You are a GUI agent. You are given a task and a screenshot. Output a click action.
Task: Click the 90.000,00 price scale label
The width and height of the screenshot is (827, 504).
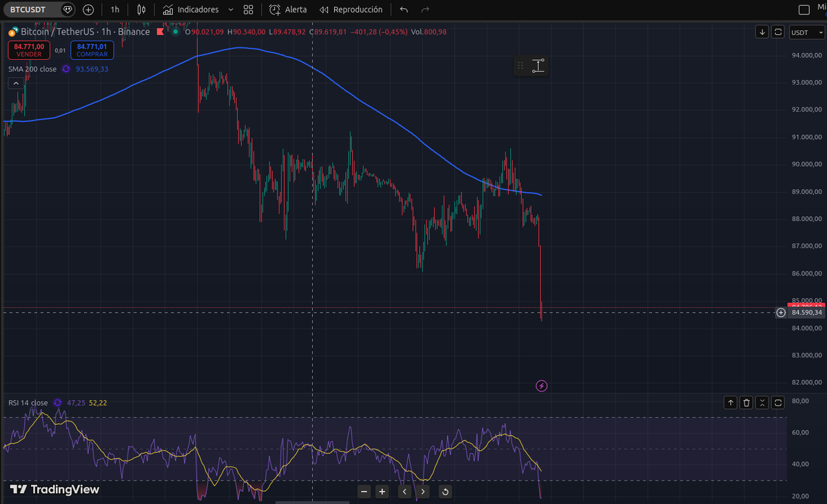(806, 164)
